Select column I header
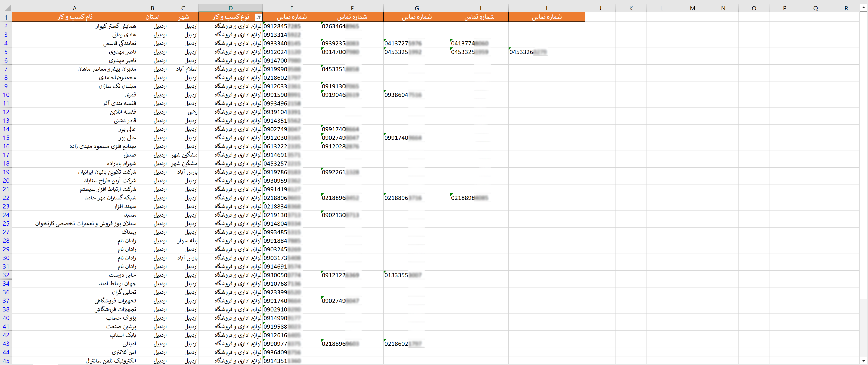This screenshot has height=365, width=868. tap(547, 8)
